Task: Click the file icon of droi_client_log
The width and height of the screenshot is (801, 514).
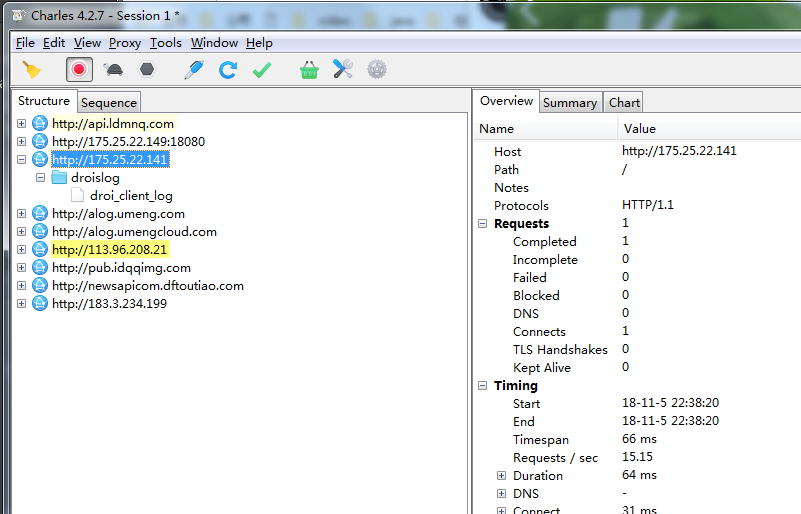Action: (x=78, y=195)
